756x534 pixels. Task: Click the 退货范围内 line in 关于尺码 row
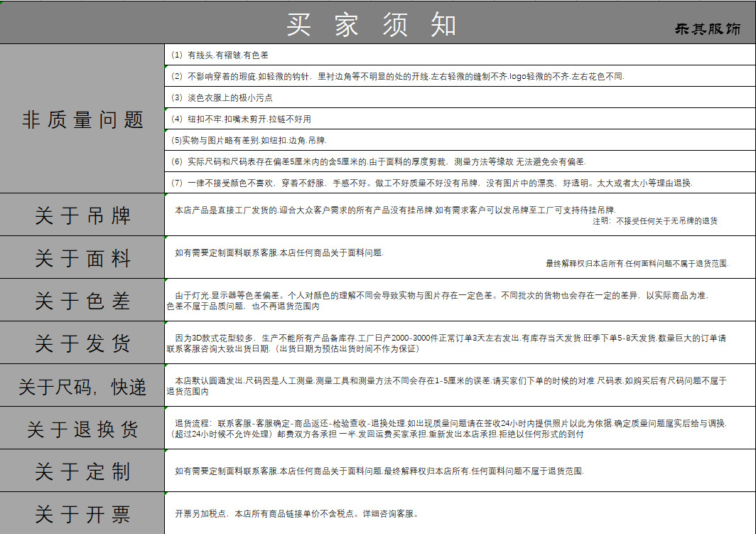coord(188,392)
